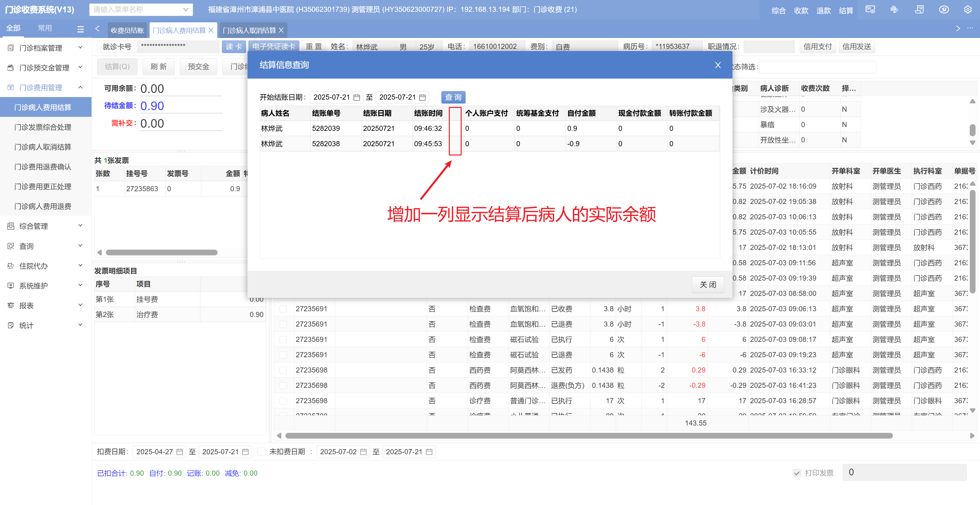This screenshot has height=505, width=980.
Task: Open the receipt icon in top bar
Action: [x=919, y=10]
